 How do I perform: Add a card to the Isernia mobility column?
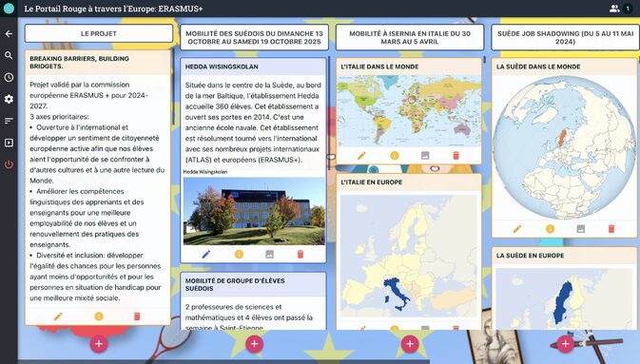pos(410,344)
